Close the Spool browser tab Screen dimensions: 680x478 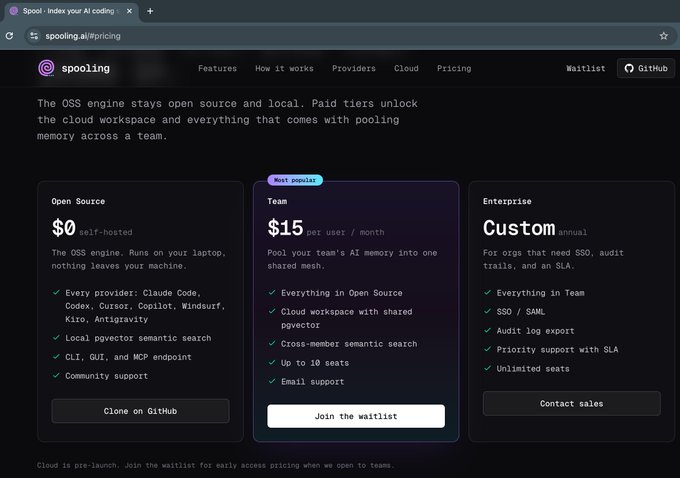[x=129, y=11]
